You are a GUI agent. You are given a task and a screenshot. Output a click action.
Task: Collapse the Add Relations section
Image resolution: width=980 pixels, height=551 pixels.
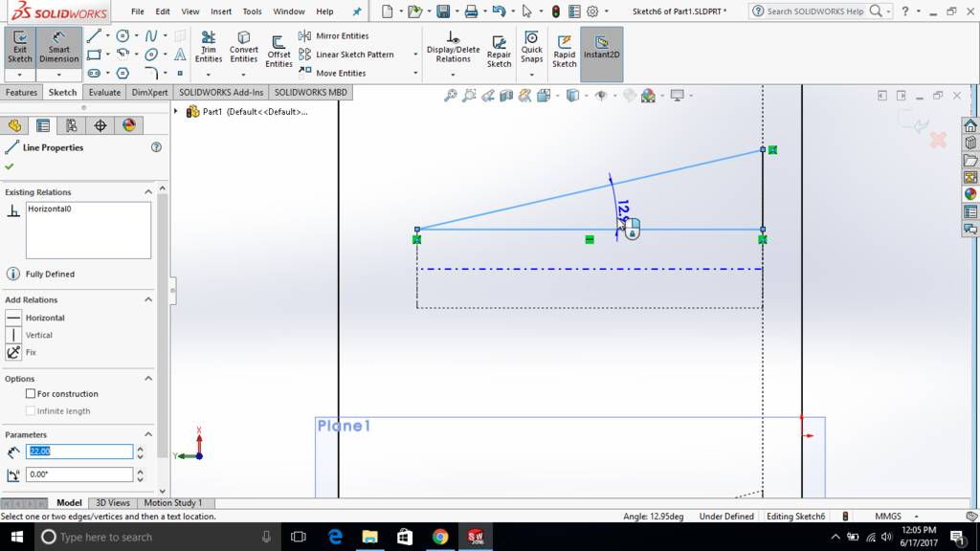[148, 299]
